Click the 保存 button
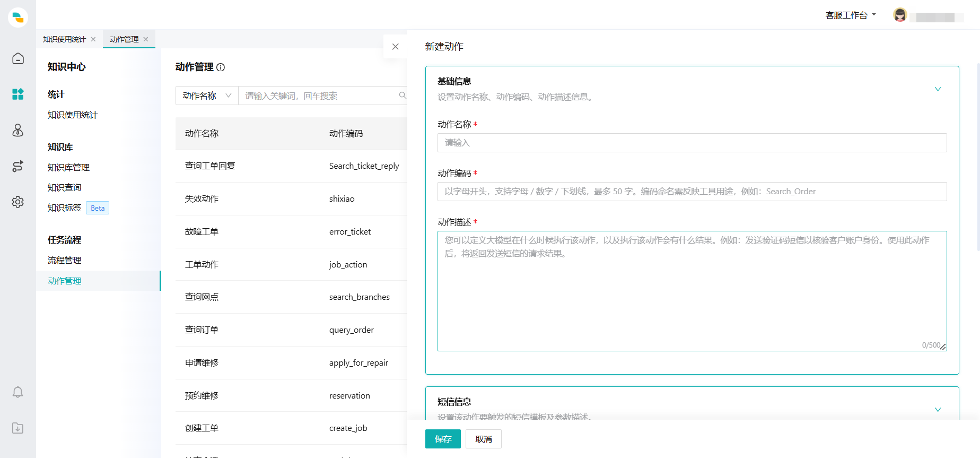Viewport: 980px width, 458px height. click(x=443, y=439)
